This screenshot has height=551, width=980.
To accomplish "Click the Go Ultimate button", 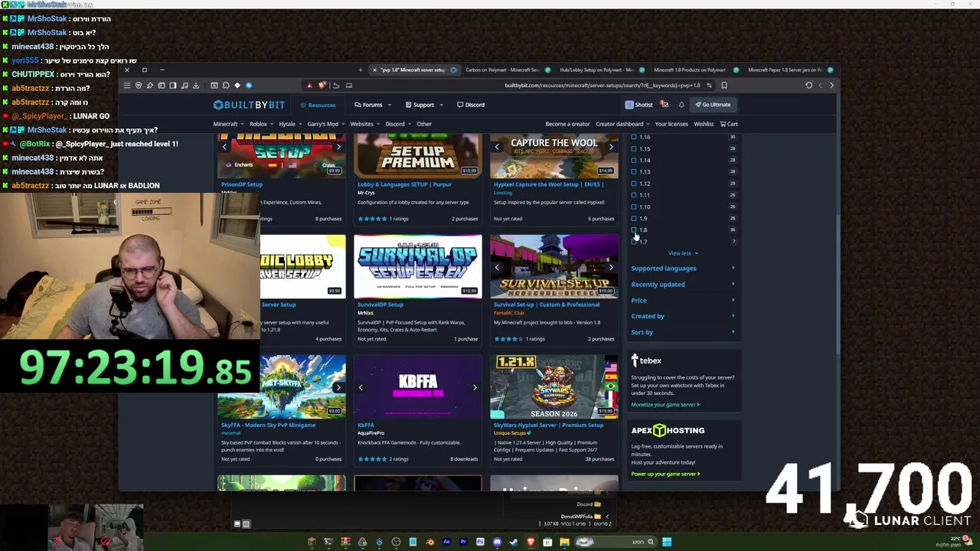I will click(x=713, y=105).
